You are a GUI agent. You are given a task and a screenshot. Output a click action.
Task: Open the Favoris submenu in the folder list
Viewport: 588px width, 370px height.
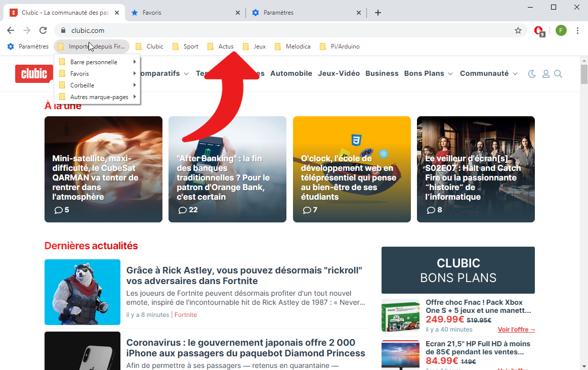pos(98,74)
